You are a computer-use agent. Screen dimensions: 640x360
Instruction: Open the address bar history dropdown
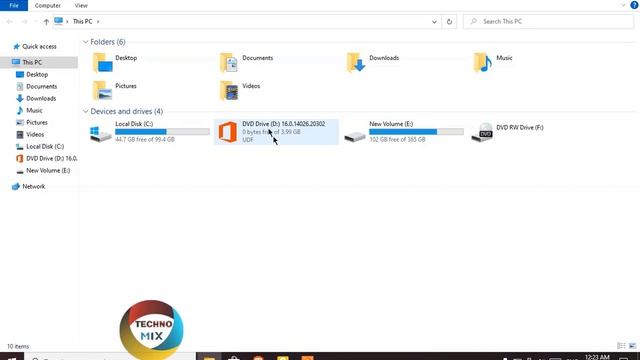[x=434, y=22]
